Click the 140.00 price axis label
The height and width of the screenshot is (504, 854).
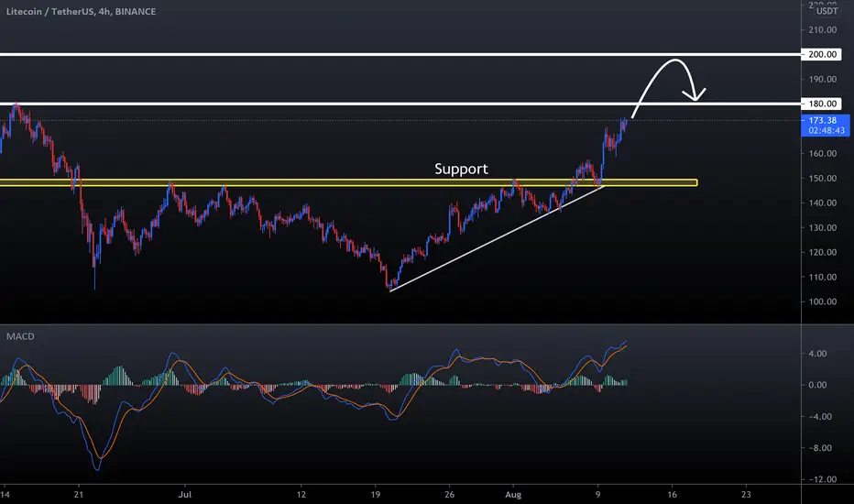coord(823,203)
